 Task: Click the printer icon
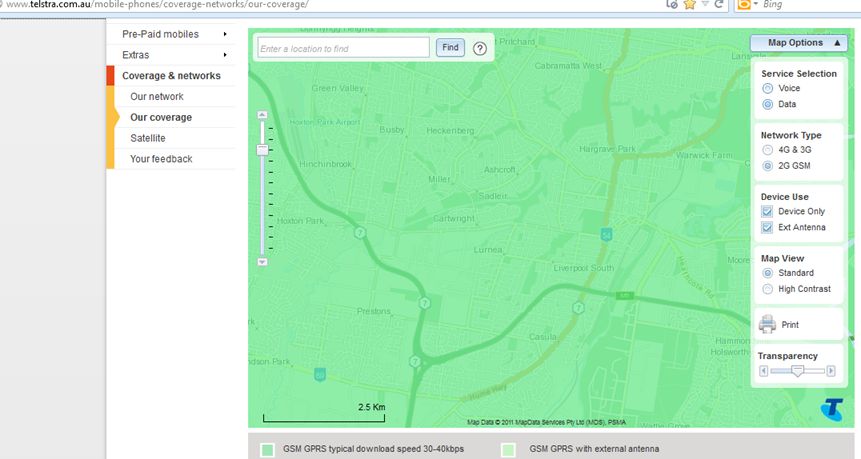[x=768, y=324]
